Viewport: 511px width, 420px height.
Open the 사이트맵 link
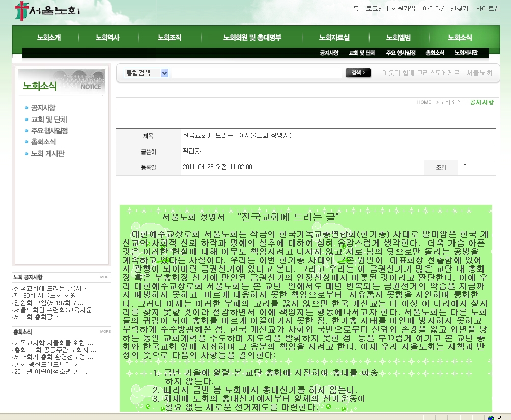click(x=488, y=9)
